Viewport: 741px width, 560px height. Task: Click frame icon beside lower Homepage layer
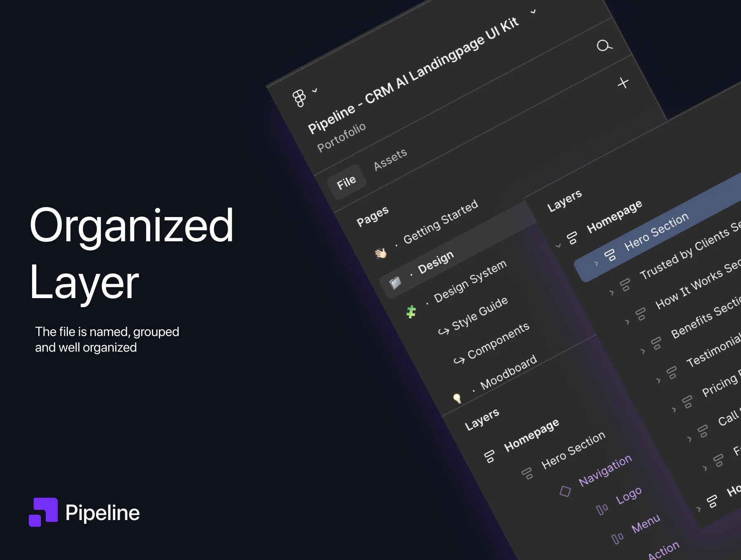point(489,456)
